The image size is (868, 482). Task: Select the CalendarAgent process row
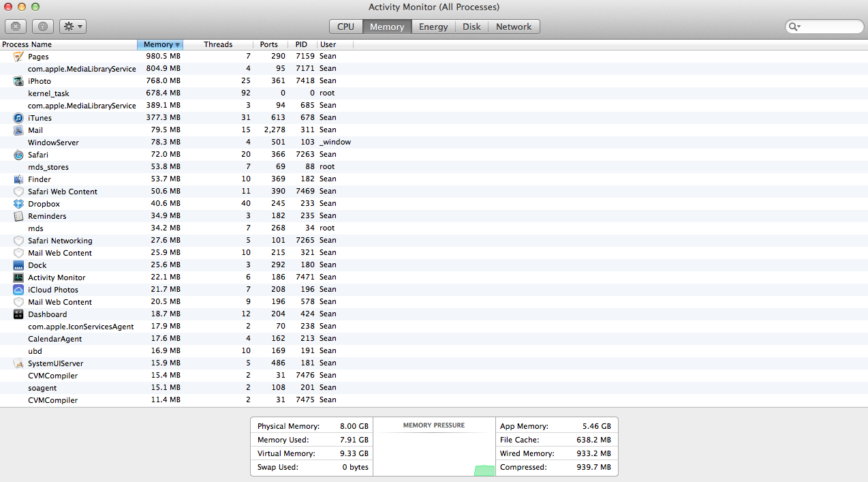(434, 339)
